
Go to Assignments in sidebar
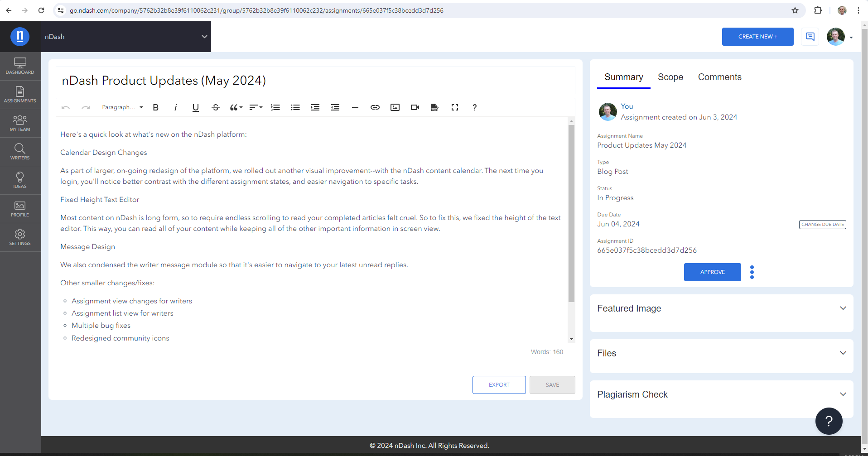[20, 95]
